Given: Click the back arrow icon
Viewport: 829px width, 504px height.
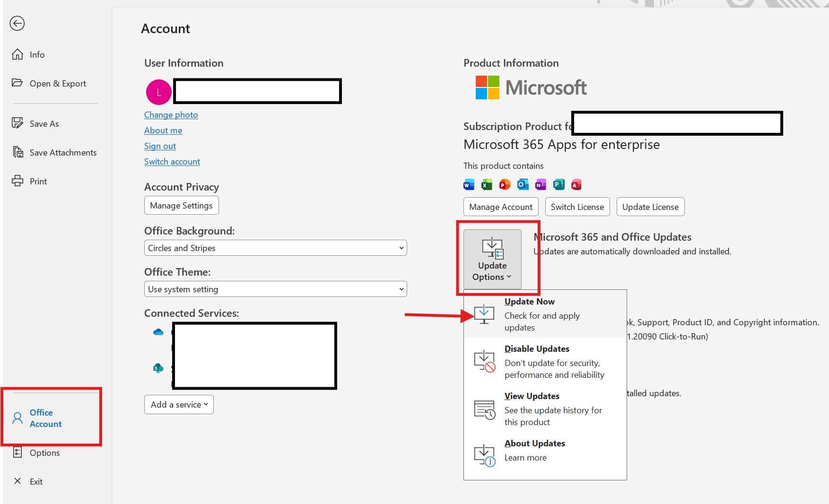Looking at the screenshot, I should [x=17, y=23].
